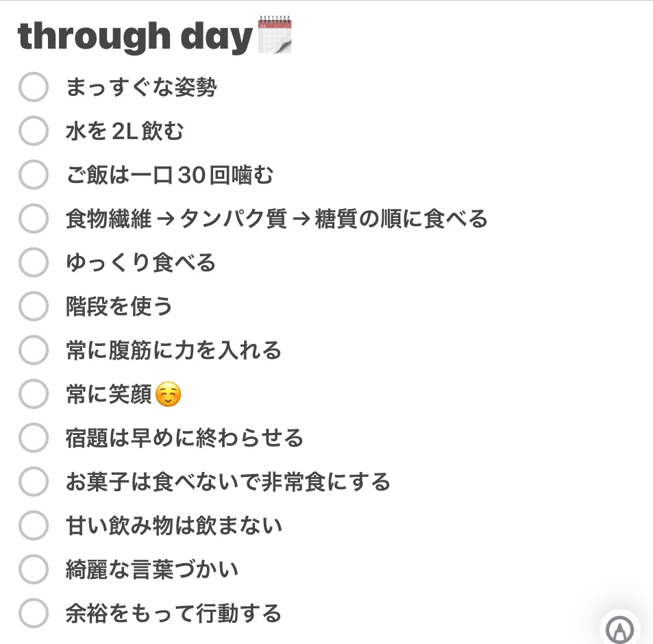Edit the 水を2L飲む reminder text
Image resolution: width=653 pixels, height=644 pixels.
pos(125,131)
